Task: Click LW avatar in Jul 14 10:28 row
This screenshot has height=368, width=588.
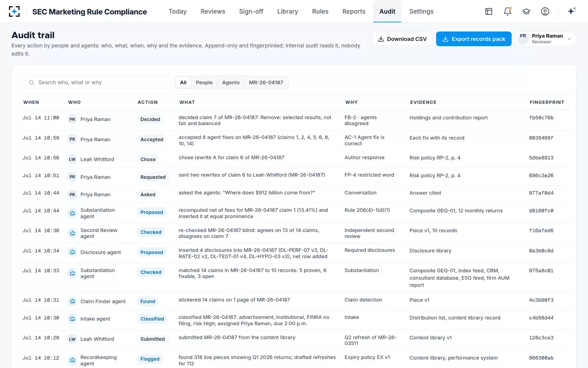Action: pos(72,339)
